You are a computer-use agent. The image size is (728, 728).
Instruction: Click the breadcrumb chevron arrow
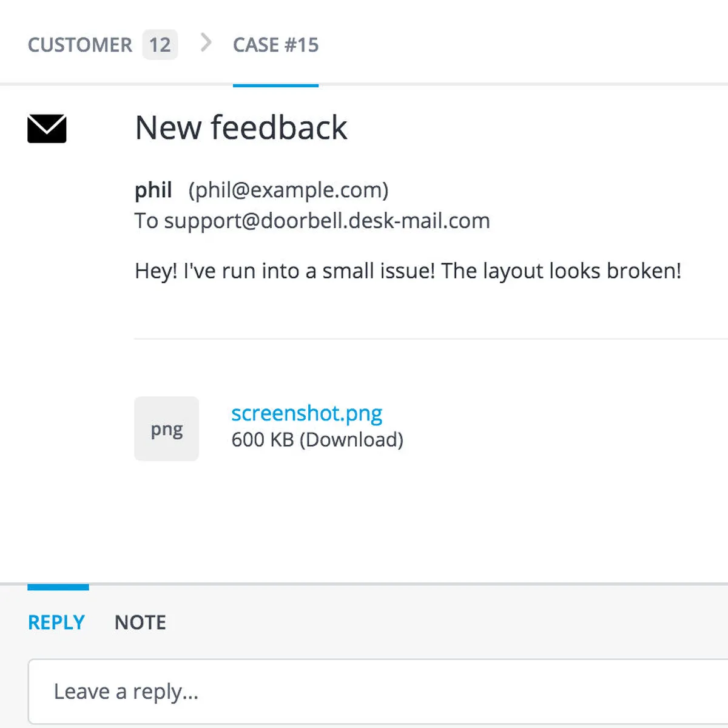pyautogui.click(x=206, y=43)
